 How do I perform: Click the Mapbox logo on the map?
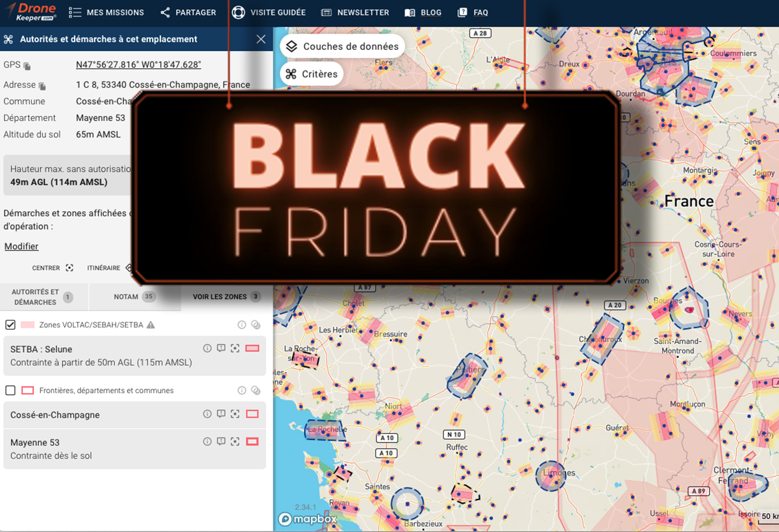pyautogui.click(x=308, y=519)
